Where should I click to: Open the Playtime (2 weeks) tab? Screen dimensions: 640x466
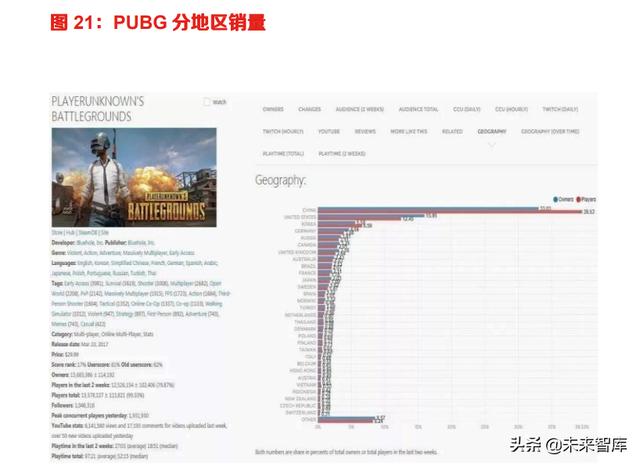(x=342, y=153)
